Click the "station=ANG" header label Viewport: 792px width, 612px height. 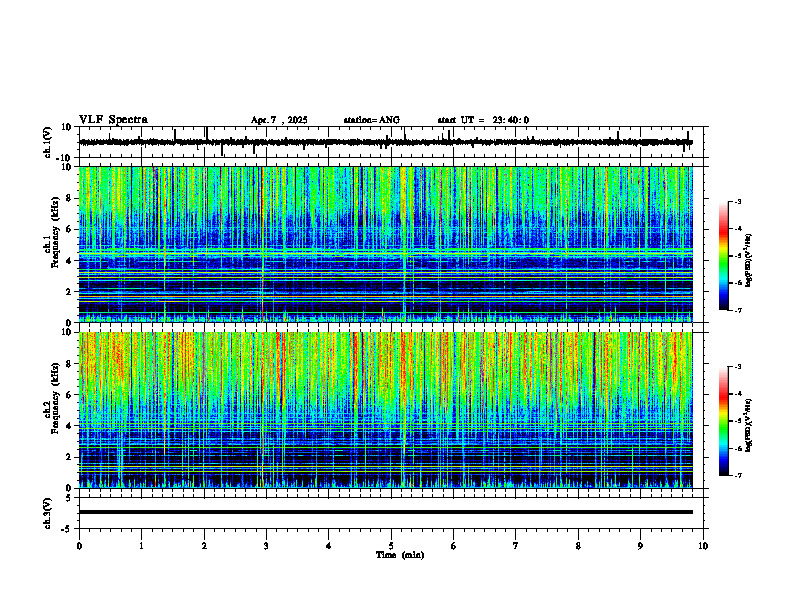tap(371, 120)
